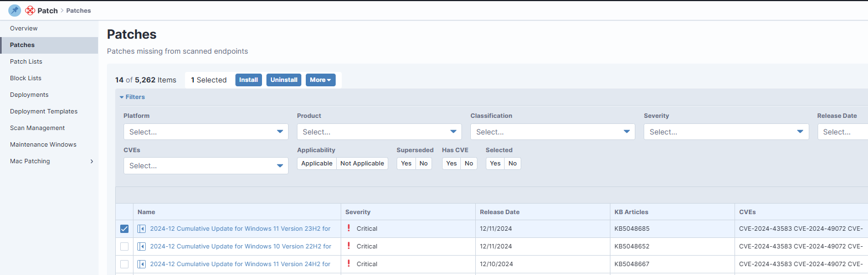
Task: Open the Release Date filter dropdown
Action: click(843, 132)
